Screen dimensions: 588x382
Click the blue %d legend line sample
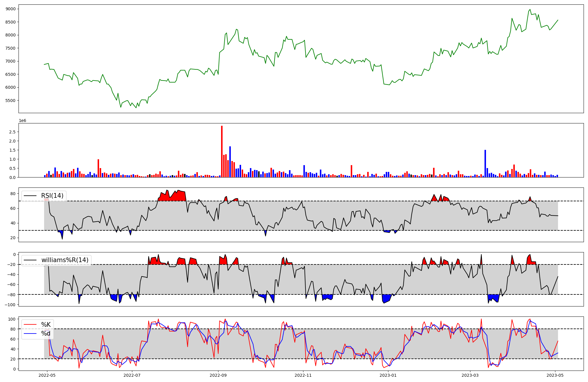[x=30, y=334]
